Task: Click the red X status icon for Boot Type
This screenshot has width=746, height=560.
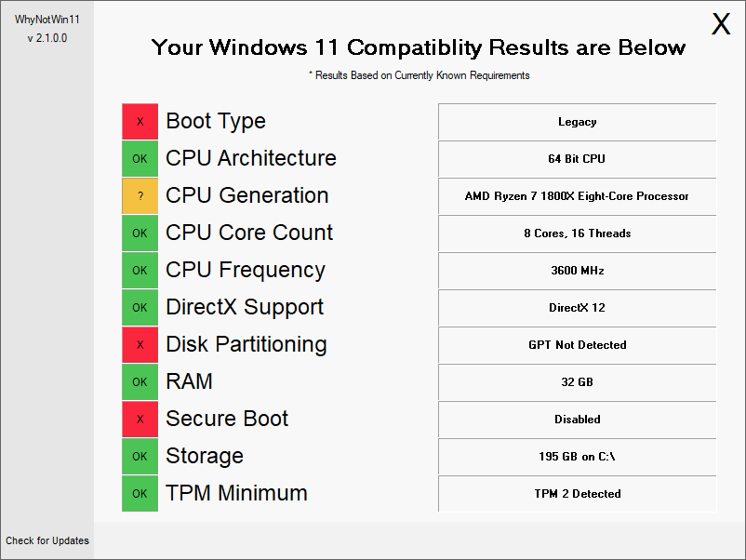Action: pyautogui.click(x=140, y=122)
